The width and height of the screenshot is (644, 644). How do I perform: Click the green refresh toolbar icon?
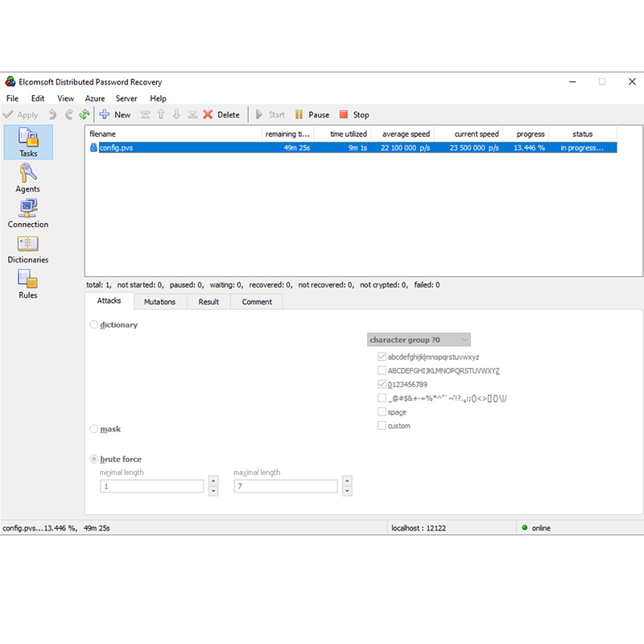pos(85,114)
